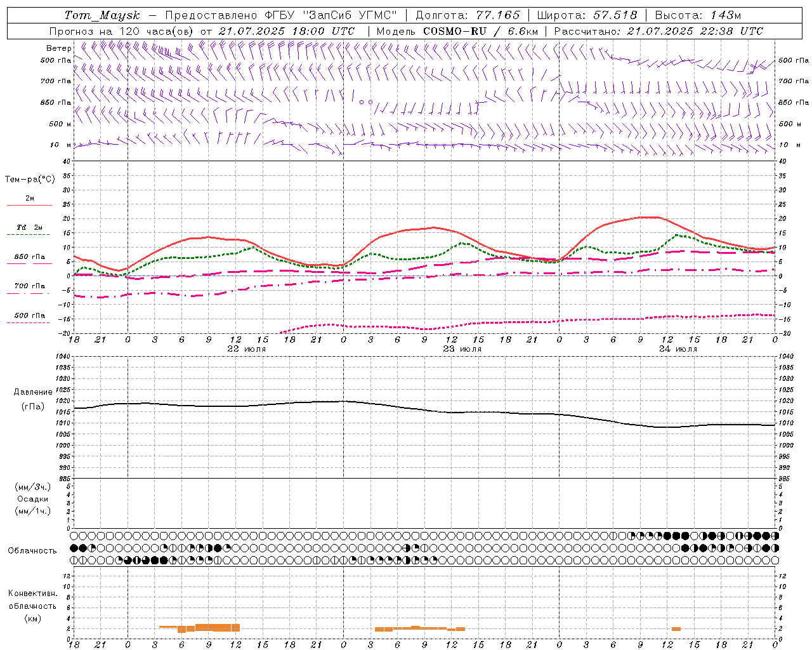812x650 pixels.
Task: Click the black pressure curve
Action: coord(425,410)
